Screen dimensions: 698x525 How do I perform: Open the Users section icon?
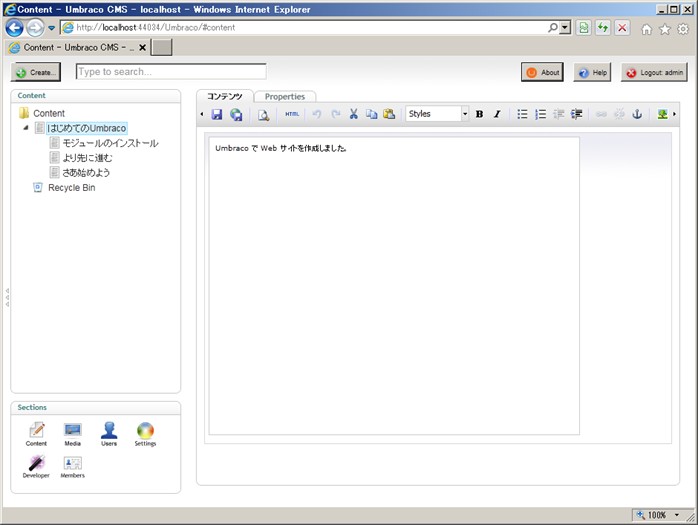(x=109, y=434)
